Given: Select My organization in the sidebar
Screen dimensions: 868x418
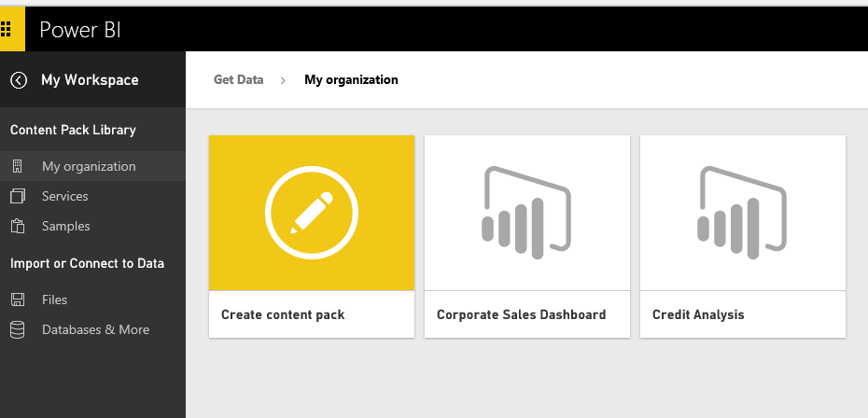Looking at the screenshot, I should click(89, 167).
